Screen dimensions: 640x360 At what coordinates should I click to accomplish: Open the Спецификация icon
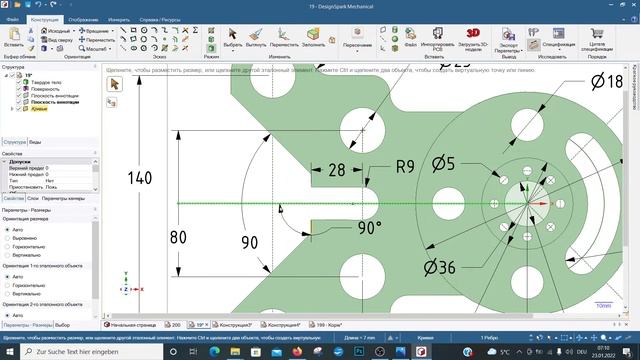point(558,33)
